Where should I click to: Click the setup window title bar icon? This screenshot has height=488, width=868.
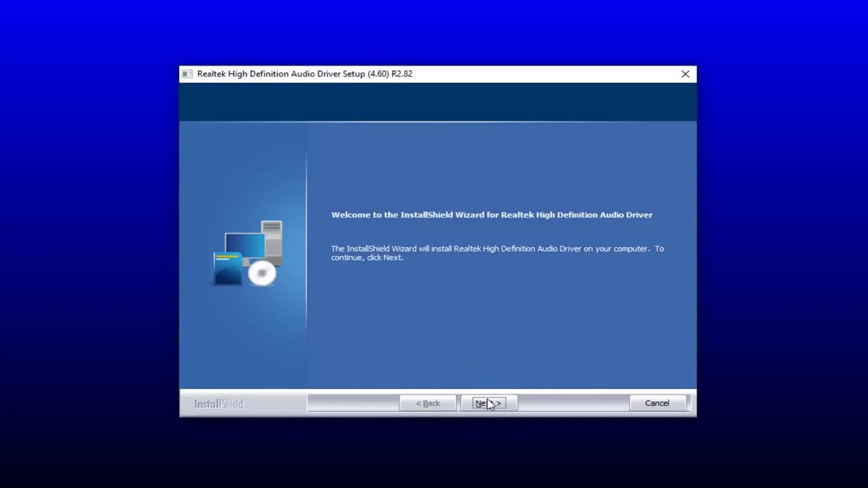tap(187, 74)
